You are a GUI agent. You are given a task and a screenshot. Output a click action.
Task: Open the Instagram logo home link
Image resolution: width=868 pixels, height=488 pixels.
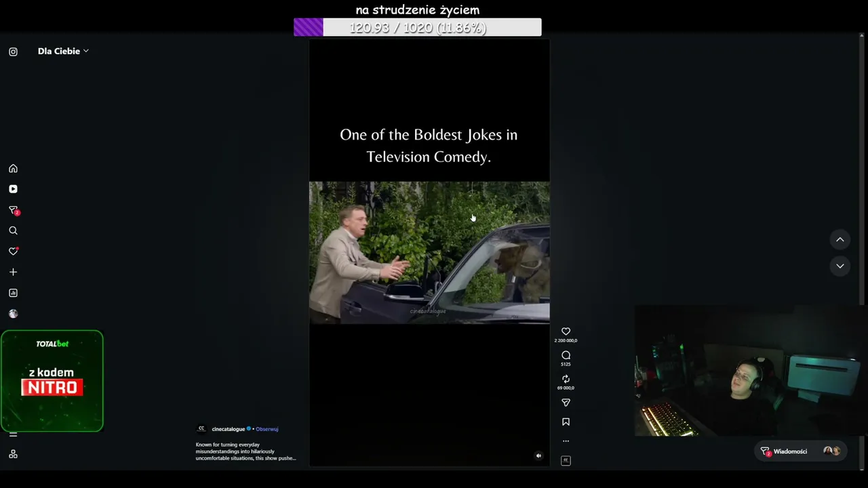click(13, 52)
